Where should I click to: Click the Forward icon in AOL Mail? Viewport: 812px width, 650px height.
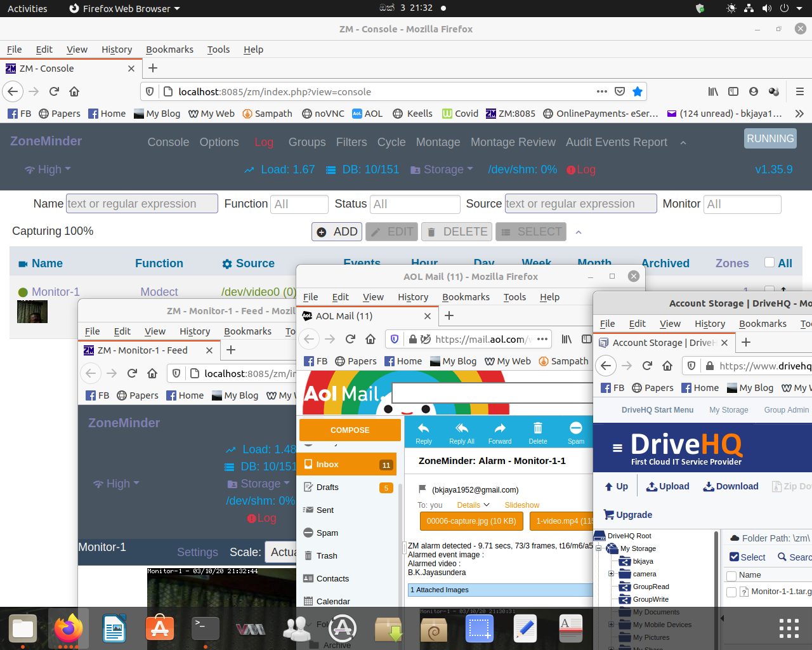(500, 434)
